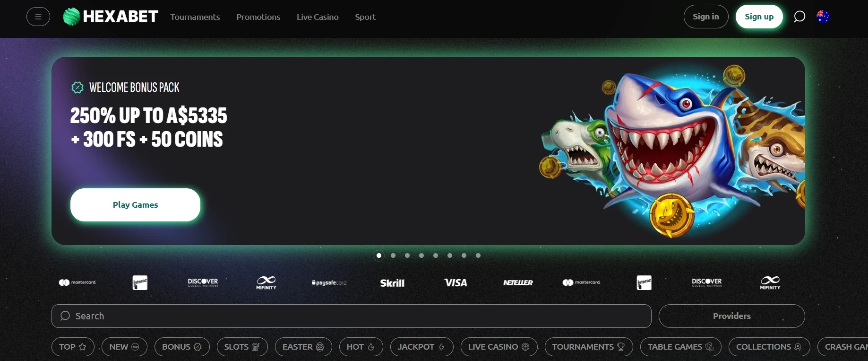Click the second Interac payment logo
This screenshot has height=361, width=868.
645,282
